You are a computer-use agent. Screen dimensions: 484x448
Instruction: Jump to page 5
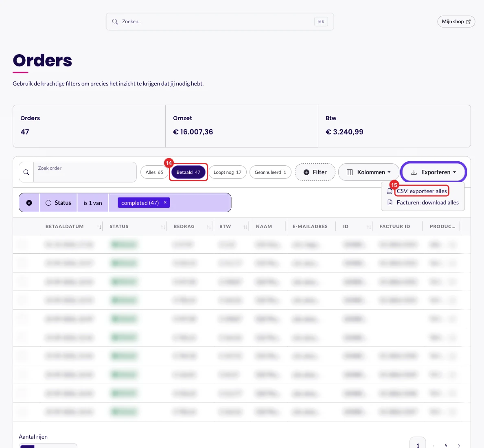(x=446, y=446)
